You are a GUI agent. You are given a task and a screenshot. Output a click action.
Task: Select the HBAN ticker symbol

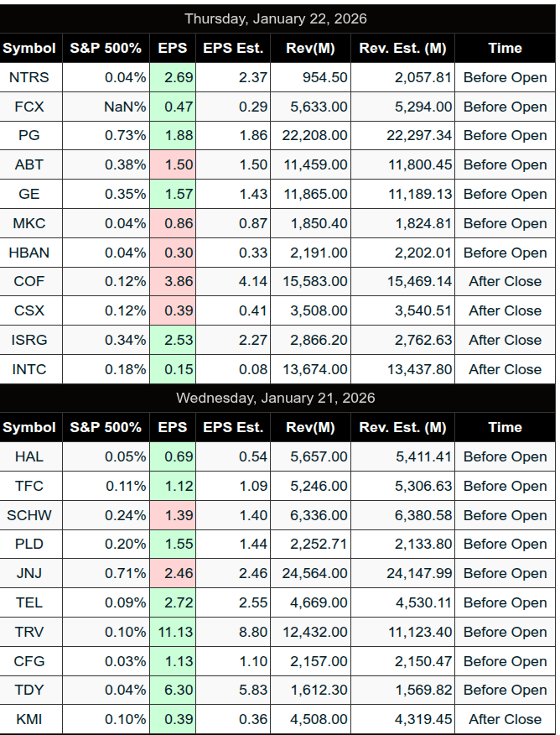click(x=29, y=253)
